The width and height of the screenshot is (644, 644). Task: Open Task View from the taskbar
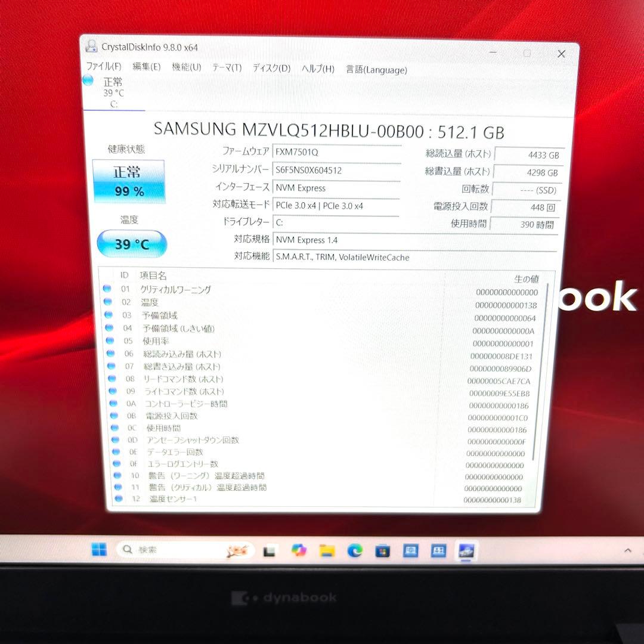coord(270,551)
